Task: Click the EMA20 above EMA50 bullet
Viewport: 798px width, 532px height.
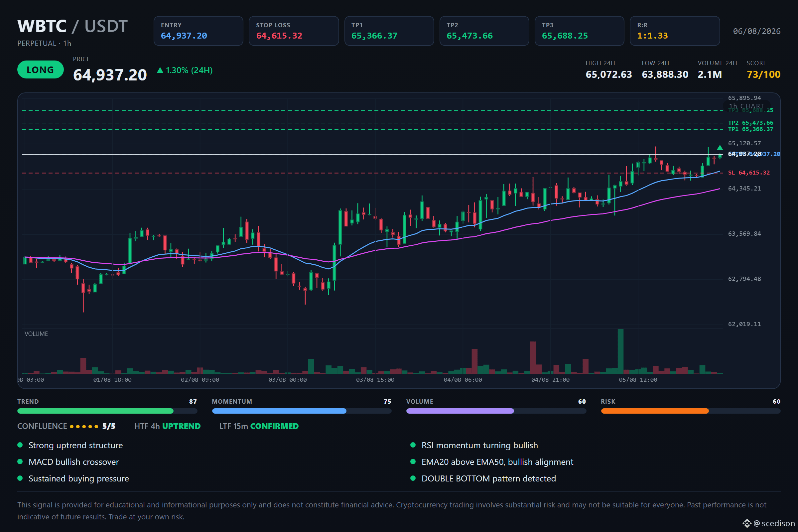Action: (492, 462)
